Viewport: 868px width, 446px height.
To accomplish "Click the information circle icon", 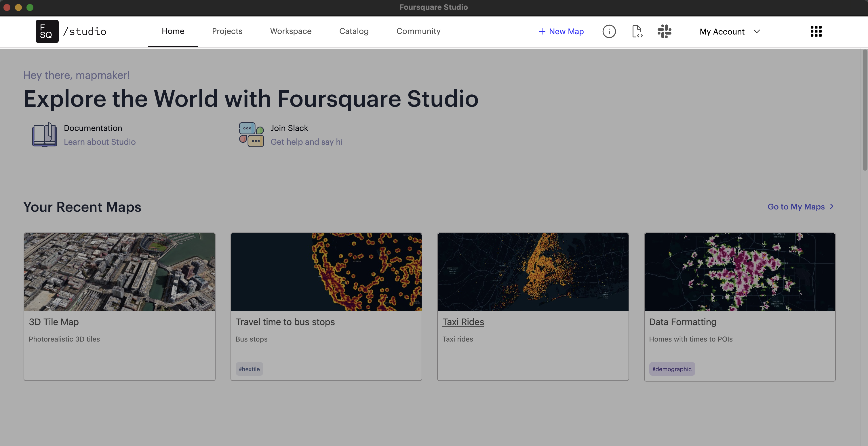I will 609,31.
